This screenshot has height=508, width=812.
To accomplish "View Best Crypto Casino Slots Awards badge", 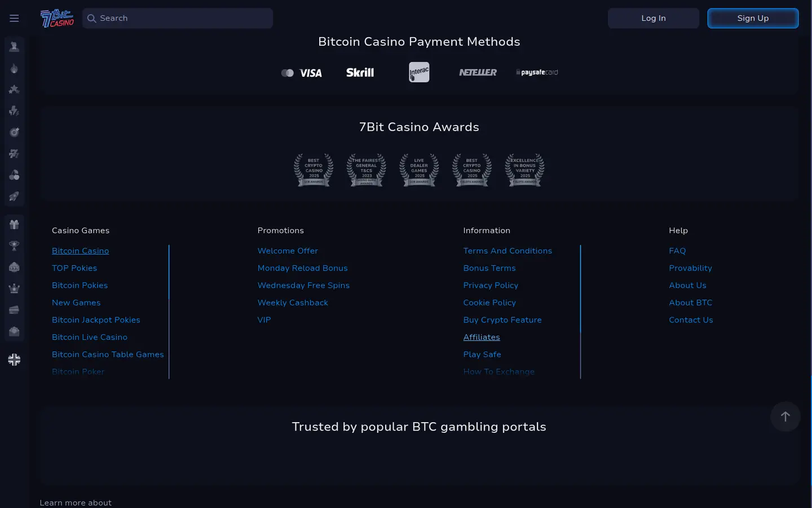I will pyautogui.click(x=472, y=170).
